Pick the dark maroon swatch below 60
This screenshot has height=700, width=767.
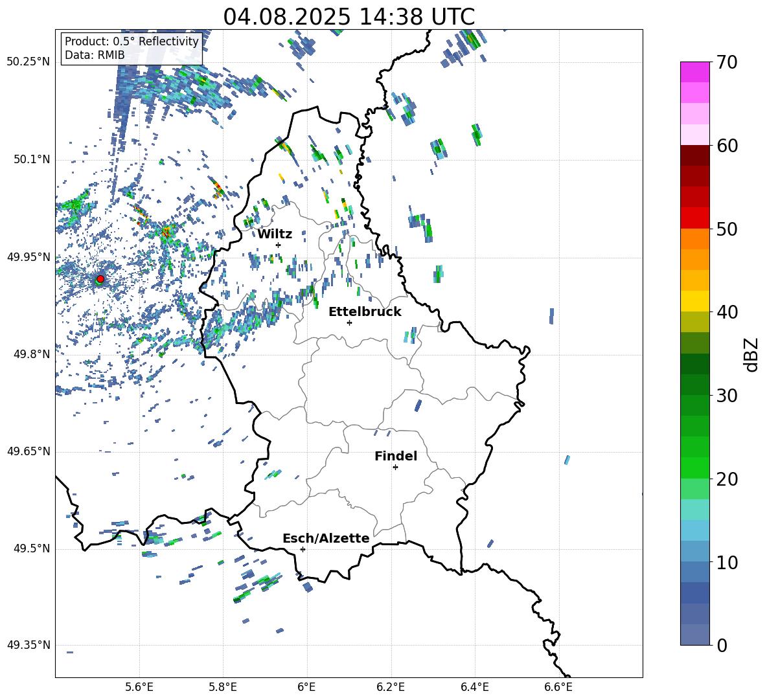694,155
